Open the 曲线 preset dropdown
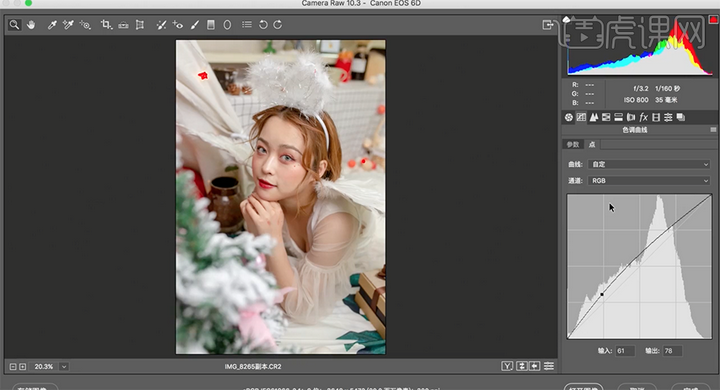720x390 pixels. pyautogui.click(x=649, y=164)
